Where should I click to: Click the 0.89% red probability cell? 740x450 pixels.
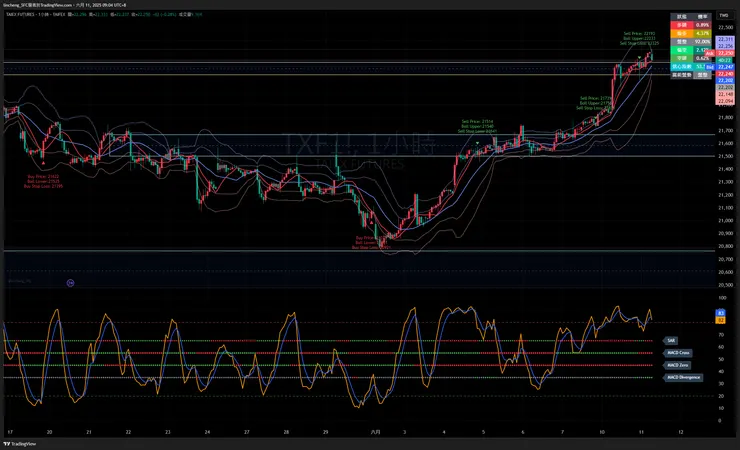[x=702, y=25]
